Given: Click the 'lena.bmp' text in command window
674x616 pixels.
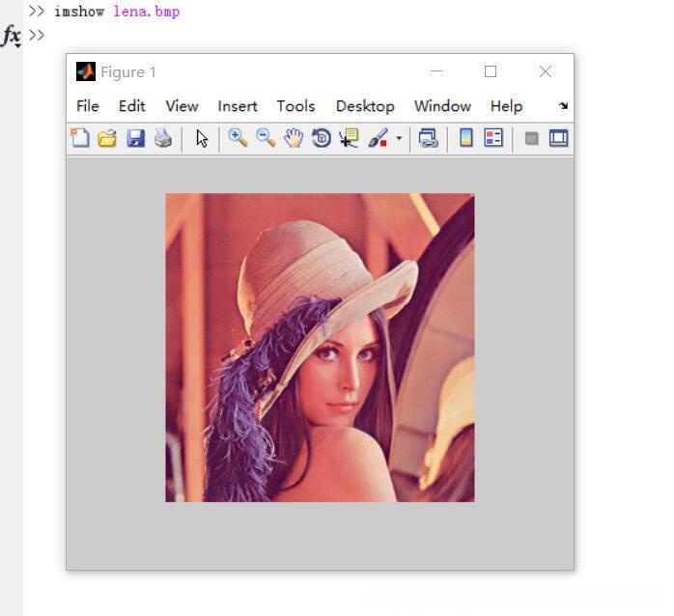Looking at the screenshot, I should (146, 12).
